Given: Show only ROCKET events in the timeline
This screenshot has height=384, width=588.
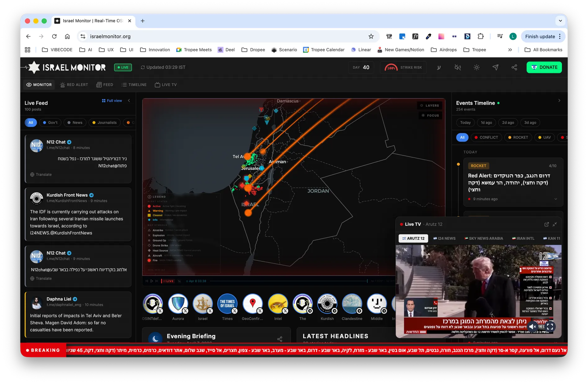Looking at the screenshot, I should 518,137.
